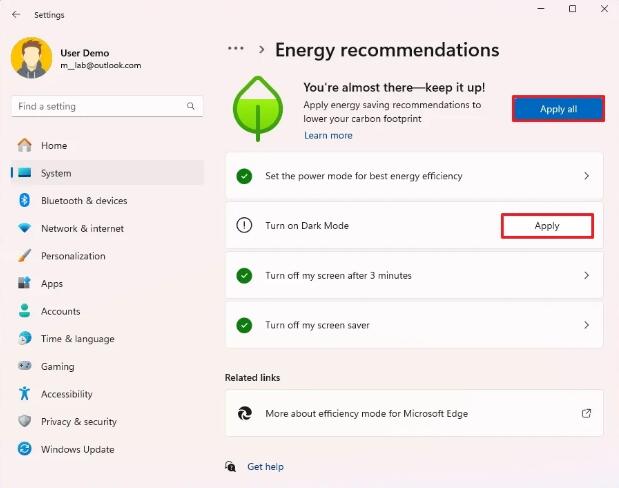Focus the Find a setting search box
619x488 pixels.
tap(98, 106)
